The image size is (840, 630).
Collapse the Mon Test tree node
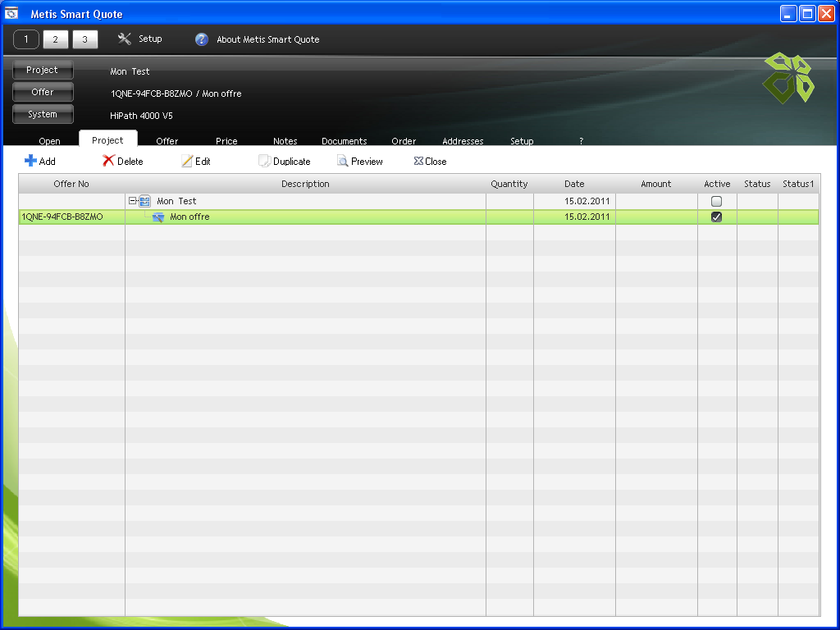coord(132,201)
